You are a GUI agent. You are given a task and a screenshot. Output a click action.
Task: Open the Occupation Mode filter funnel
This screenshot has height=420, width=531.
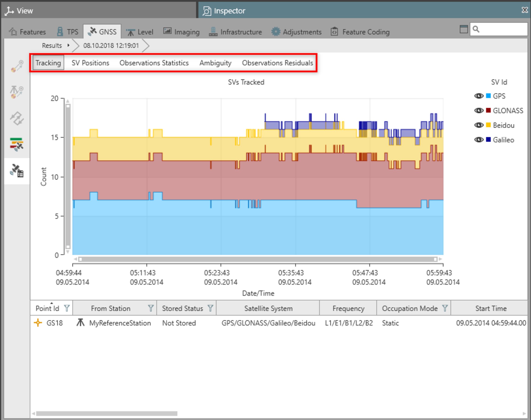(445, 308)
